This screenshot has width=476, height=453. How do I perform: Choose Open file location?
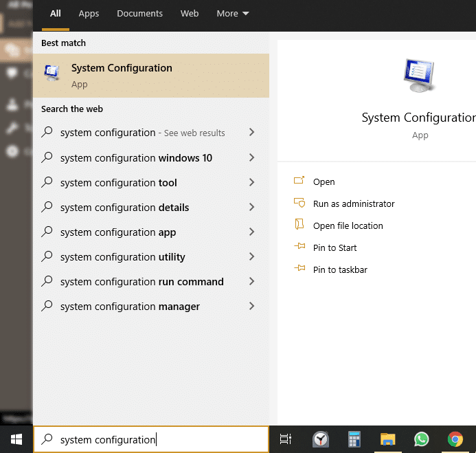[x=348, y=225]
